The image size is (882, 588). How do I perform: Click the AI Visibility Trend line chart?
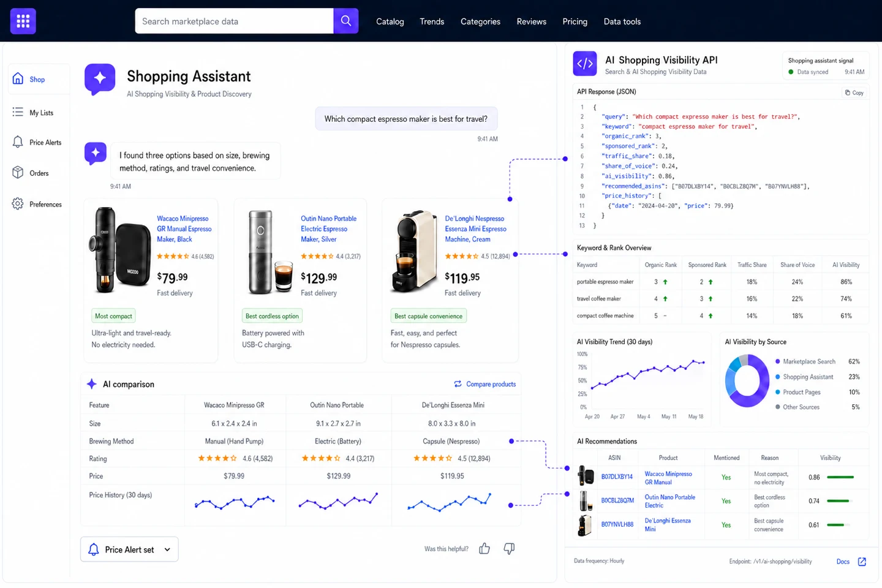point(647,374)
